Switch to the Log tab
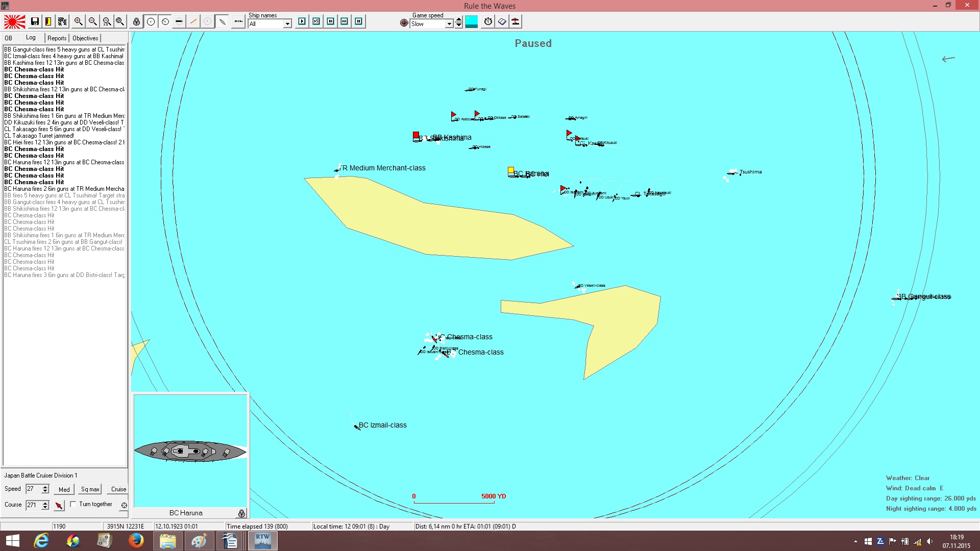 [31, 38]
